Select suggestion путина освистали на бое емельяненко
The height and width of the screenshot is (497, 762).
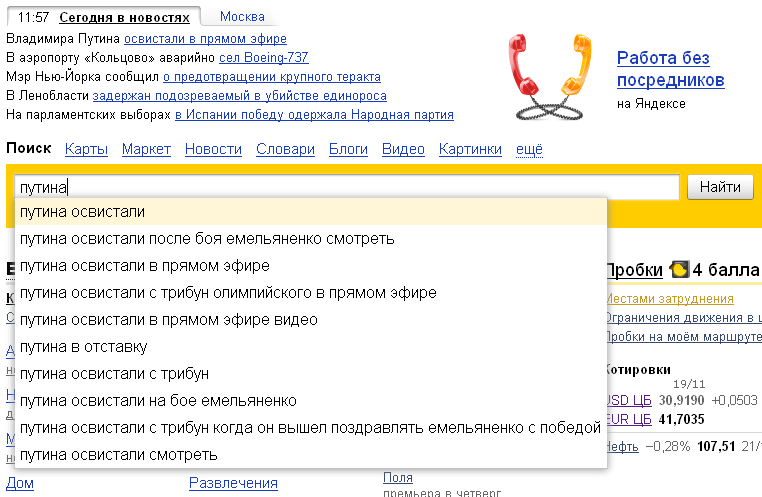click(x=311, y=401)
